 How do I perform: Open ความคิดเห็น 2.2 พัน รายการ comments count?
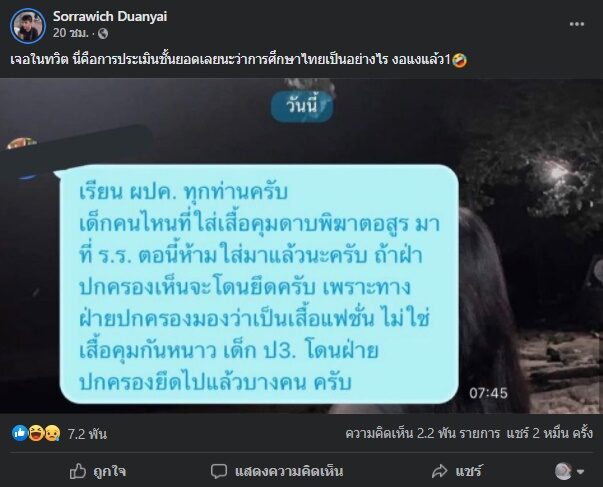point(422,434)
